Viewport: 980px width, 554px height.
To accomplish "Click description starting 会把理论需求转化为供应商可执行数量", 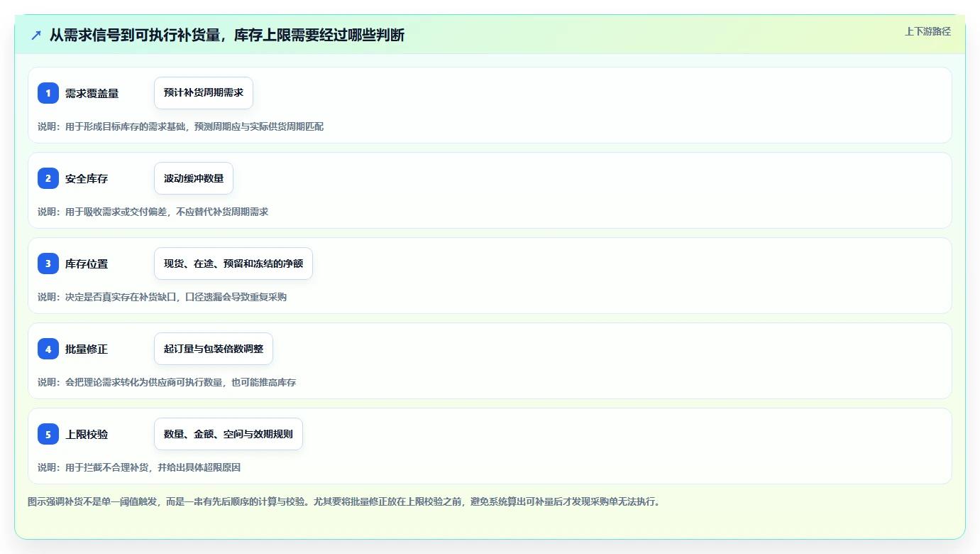I will 167,382.
